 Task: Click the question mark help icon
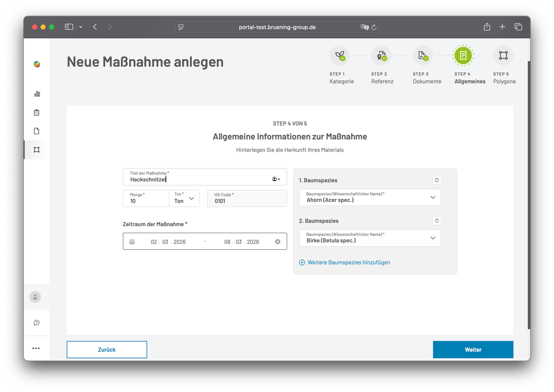36,322
